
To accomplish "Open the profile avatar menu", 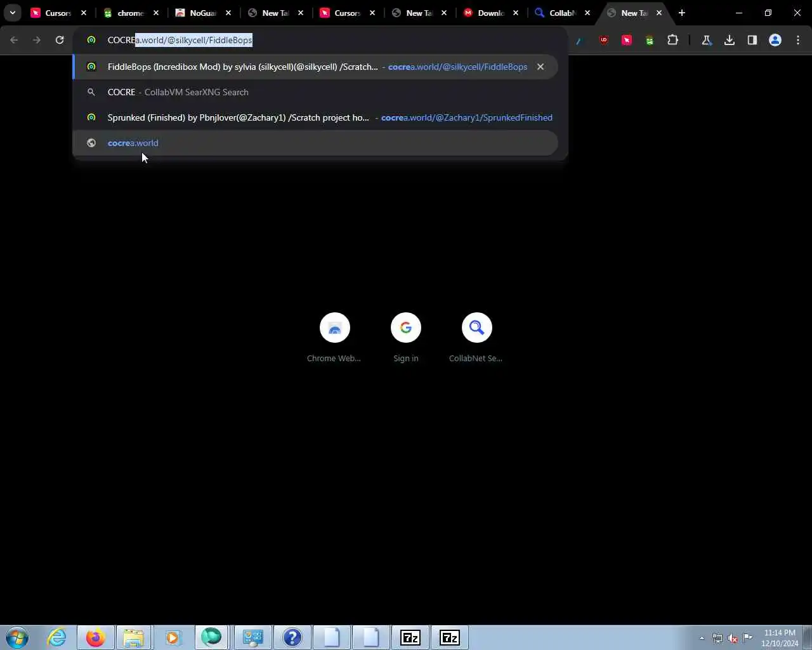I will coord(775,40).
